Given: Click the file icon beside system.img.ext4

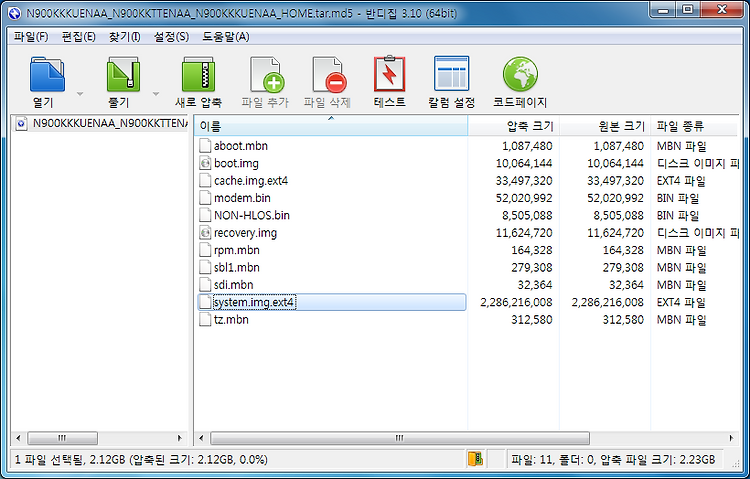Looking at the screenshot, I should point(205,302).
